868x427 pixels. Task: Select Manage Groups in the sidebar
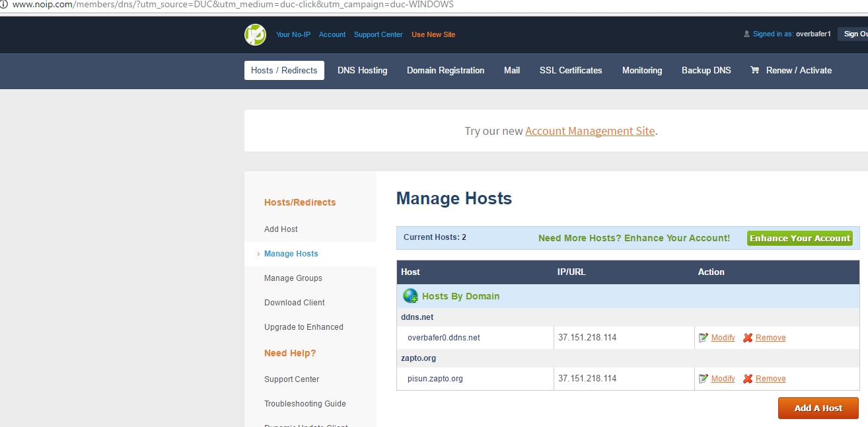293,278
